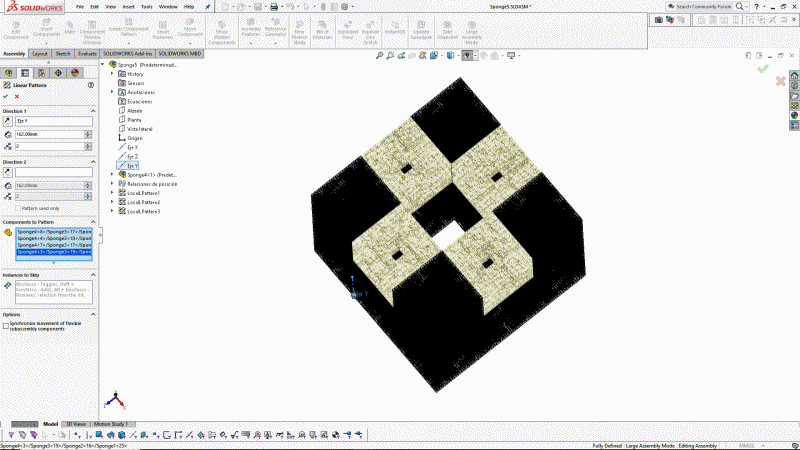Image resolution: width=800 pixels, height=450 pixels.
Task: Enable Synchronize movement of flexible subassembly components
Action: (x=5, y=325)
